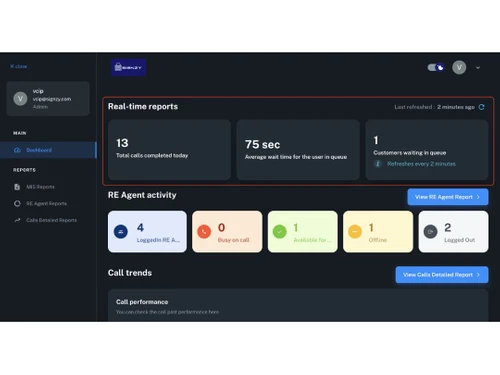Select the Total calls completed today card
The width and height of the screenshot is (500, 375).
169,150
